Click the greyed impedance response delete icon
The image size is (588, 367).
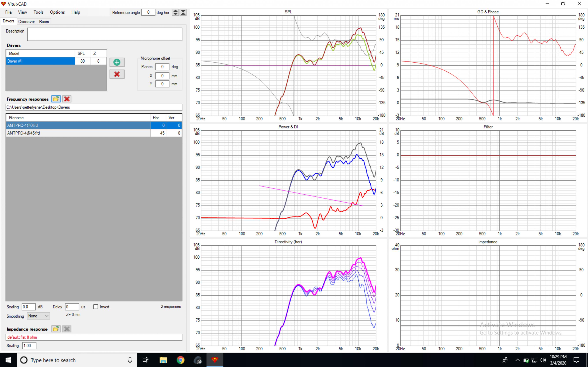coord(67,329)
